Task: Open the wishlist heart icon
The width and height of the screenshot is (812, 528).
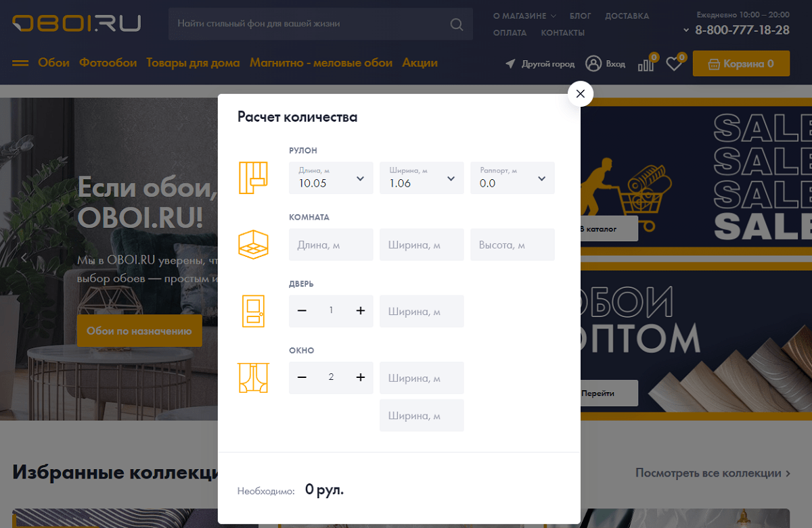Action: pos(673,63)
